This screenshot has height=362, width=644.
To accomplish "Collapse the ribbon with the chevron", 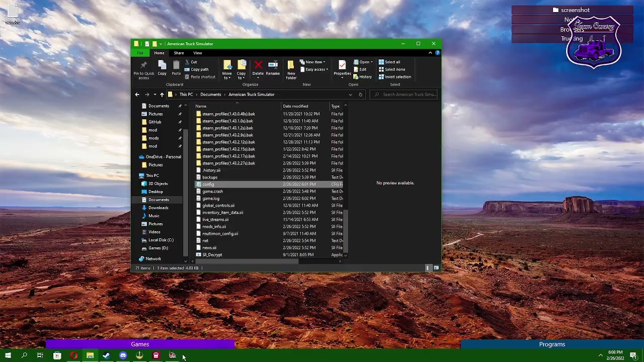I will click(430, 53).
